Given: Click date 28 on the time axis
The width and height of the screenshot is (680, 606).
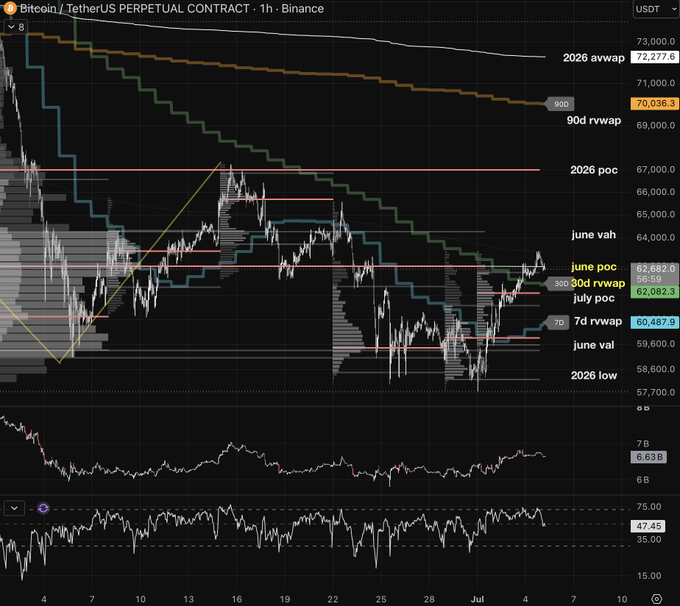Looking at the screenshot, I should click(x=429, y=599).
